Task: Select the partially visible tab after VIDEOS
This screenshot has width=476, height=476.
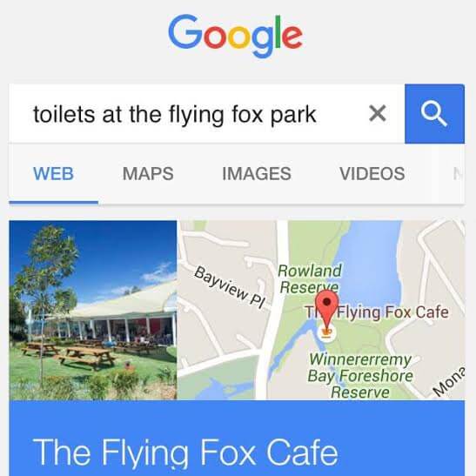Action: point(459,174)
